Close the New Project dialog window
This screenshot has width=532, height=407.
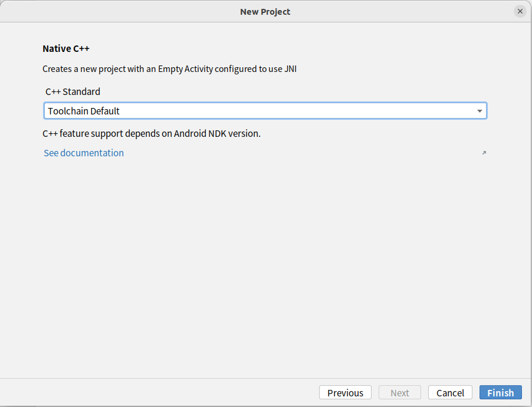pos(520,11)
